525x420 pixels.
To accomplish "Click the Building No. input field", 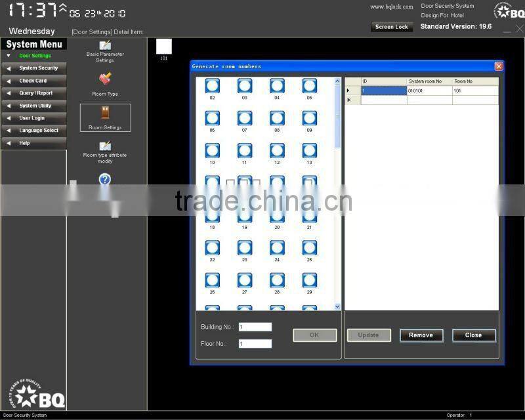I will pos(255,327).
